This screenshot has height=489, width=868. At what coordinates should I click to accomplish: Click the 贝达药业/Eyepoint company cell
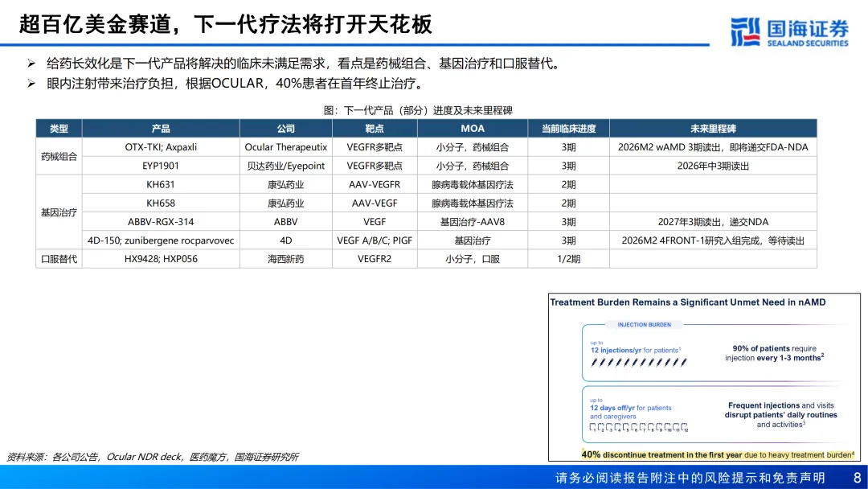coord(286,166)
